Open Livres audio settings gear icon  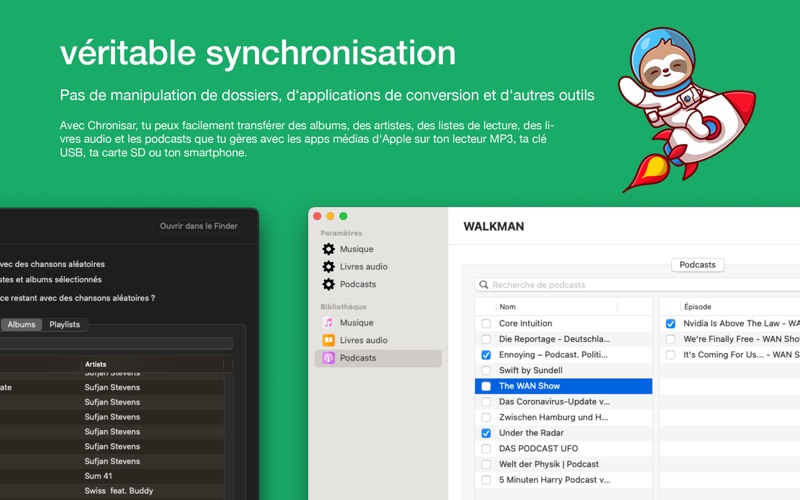329,267
